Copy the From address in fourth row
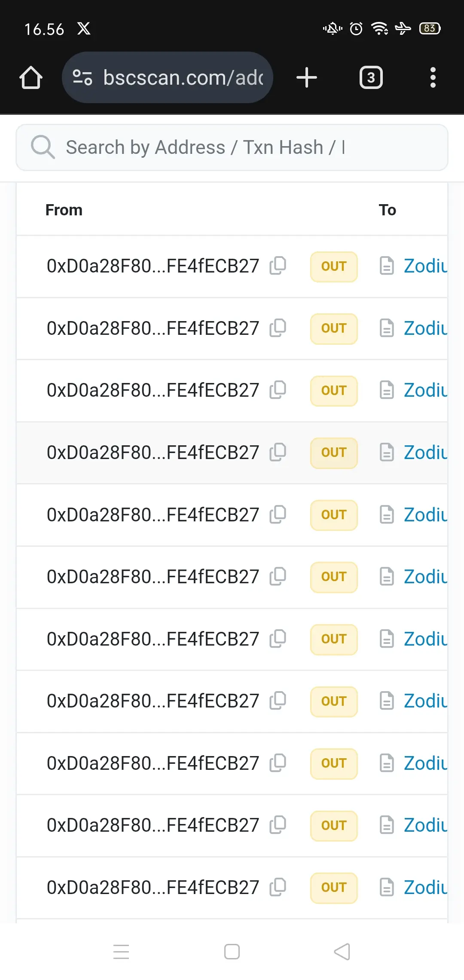 tap(278, 452)
